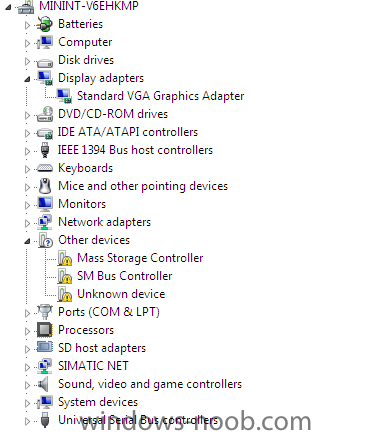Click the Processors chip icon
This screenshot has width=390, height=436.
coord(44,330)
